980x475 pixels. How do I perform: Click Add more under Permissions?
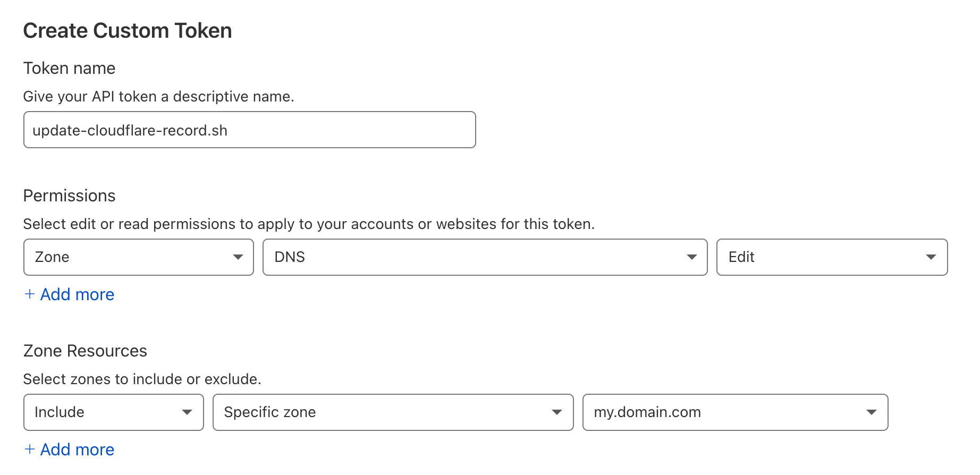click(x=77, y=294)
